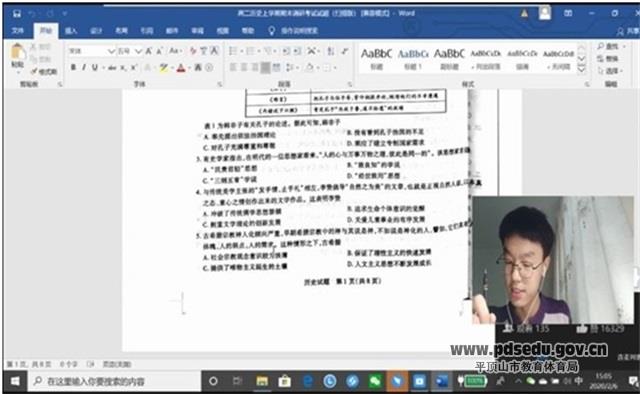Toggle Italic formatting
Image resolution: width=640 pixels, height=394 pixels.
tap(84, 68)
